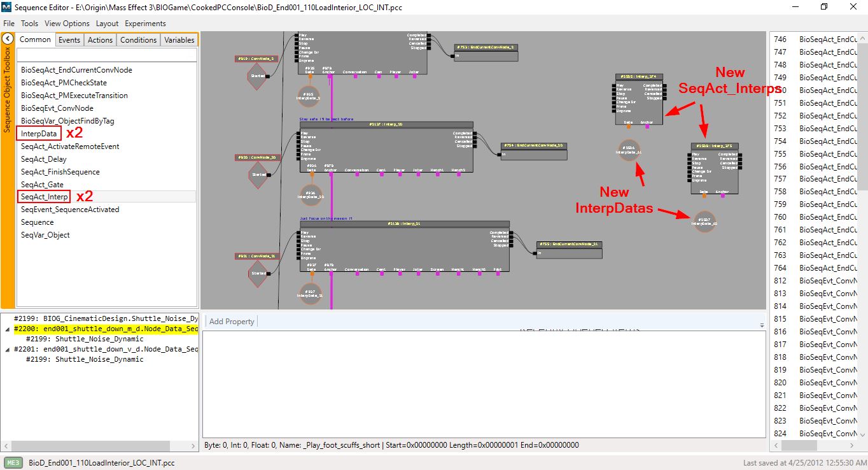Select export 746 BioSeqAct_EndCu in right list
Image resolution: width=868 pixels, height=470 pixels.
815,39
